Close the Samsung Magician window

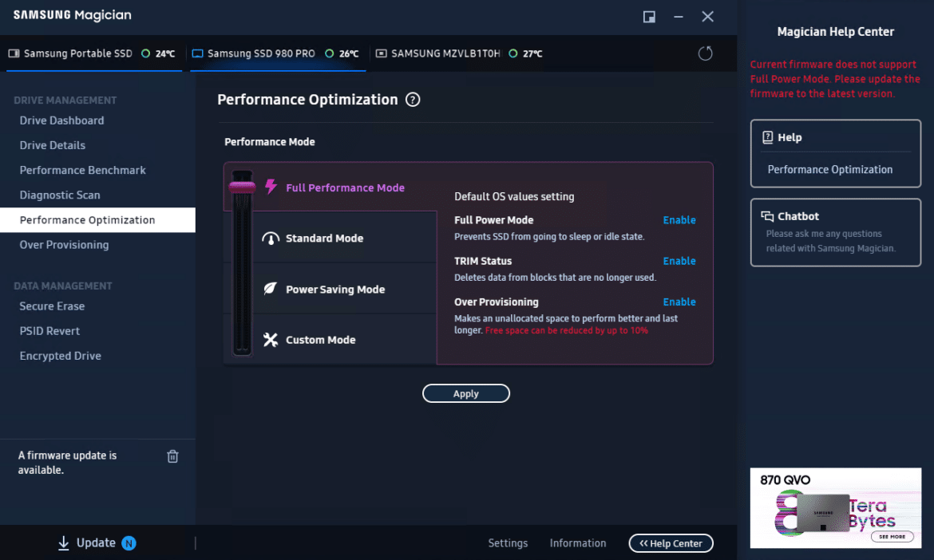(x=707, y=17)
